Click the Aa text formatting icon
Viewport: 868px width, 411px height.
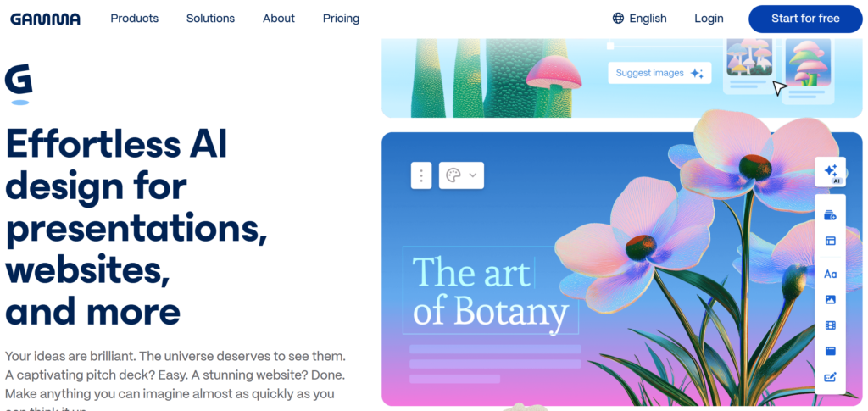[x=831, y=274]
